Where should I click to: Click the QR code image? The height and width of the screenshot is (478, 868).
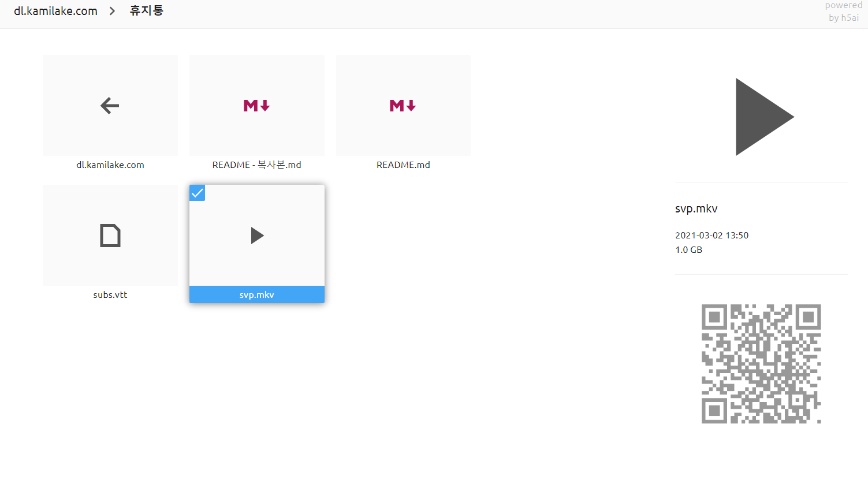point(761,364)
